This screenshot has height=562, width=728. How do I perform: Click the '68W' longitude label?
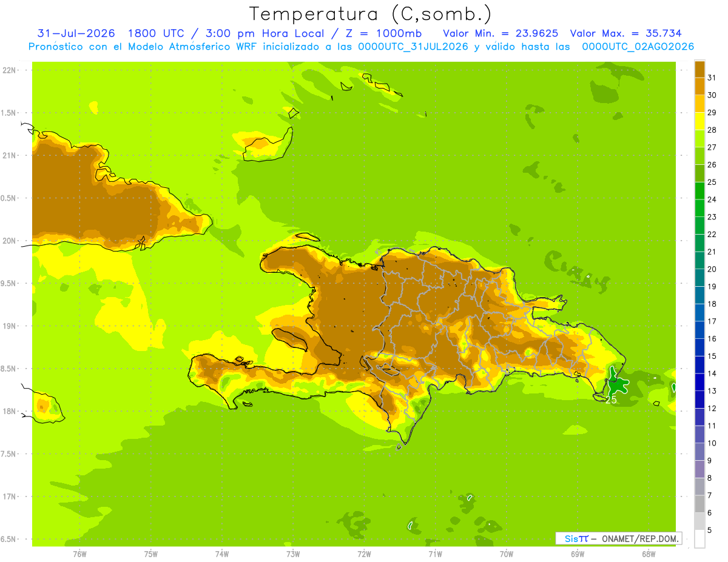[649, 554]
